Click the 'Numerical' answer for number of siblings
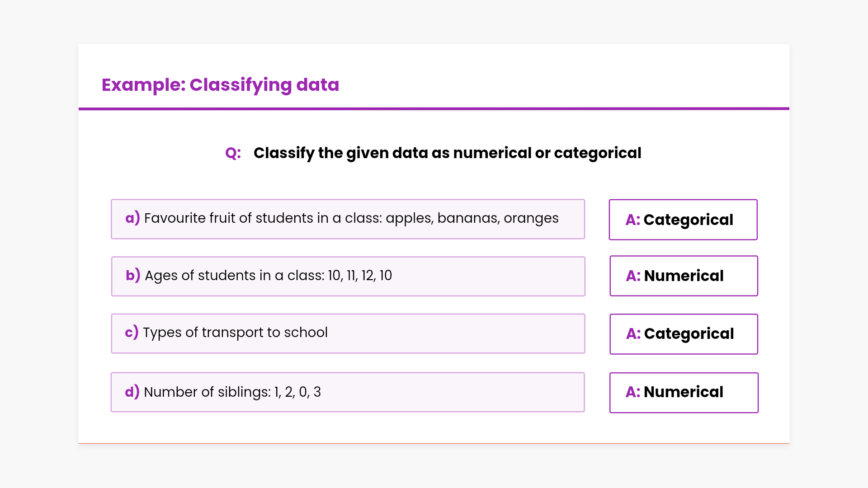Image resolution: width=868 pixels, height=488 pixels. coord(683,392)
